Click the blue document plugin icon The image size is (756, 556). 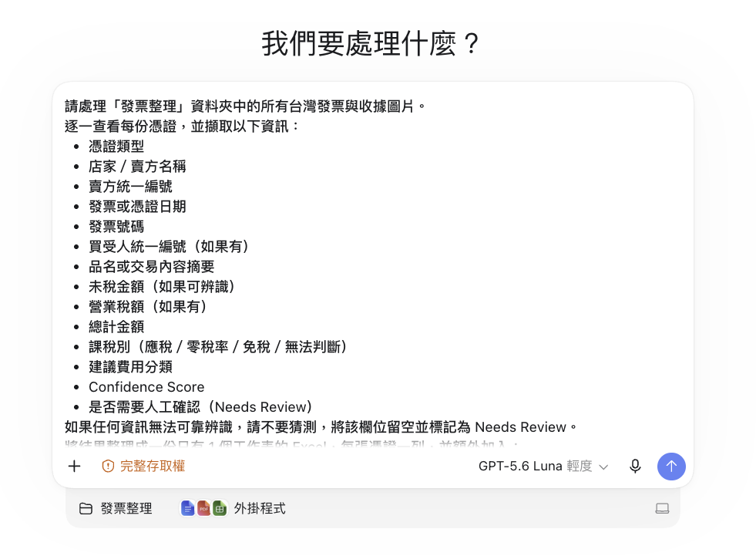(187, 508)
